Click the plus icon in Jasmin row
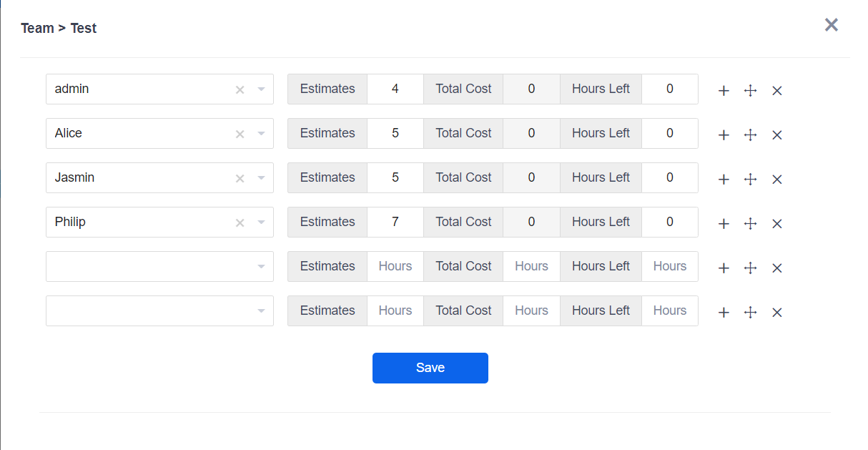The width and height of the screenshot is (868, 450). coord(724,180)
